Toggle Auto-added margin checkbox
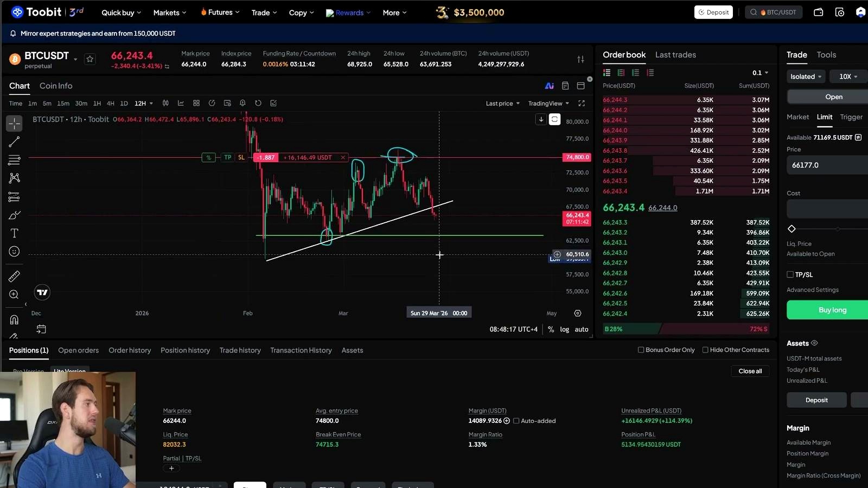This screenshot has height=488, width=868. (516, 421)
